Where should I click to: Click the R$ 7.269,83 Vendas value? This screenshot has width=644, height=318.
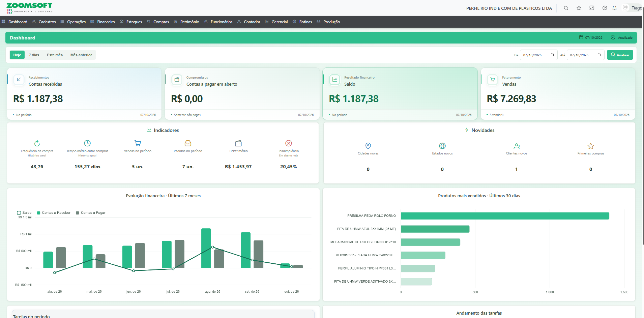(x=511, y=99)
